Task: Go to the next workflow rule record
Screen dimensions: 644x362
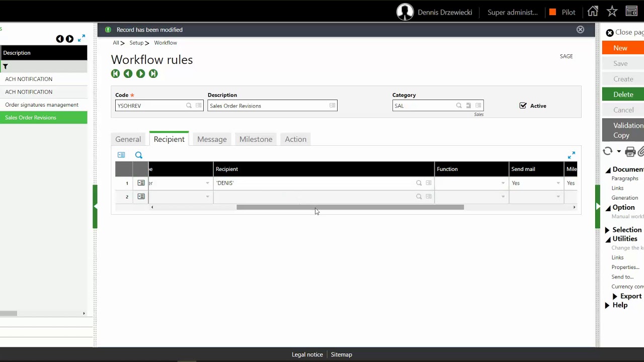Action: (140, 74)
